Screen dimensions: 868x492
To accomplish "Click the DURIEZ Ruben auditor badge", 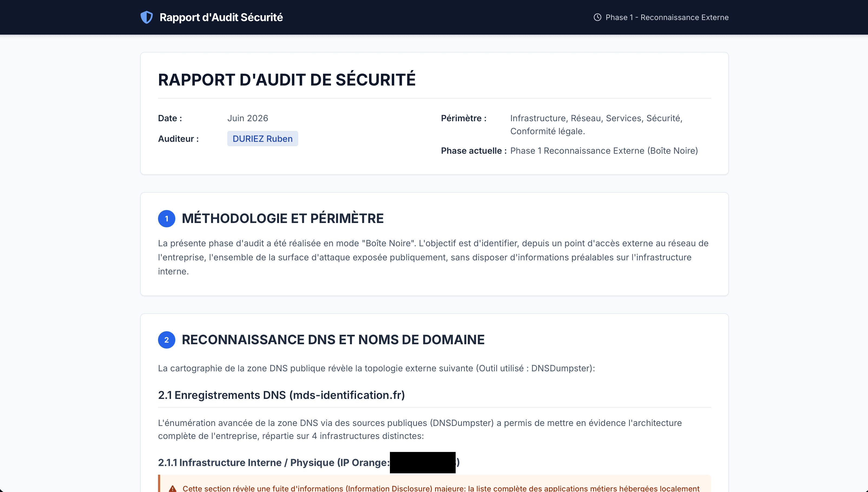I will pyautogui.click(x=262, y=139).
